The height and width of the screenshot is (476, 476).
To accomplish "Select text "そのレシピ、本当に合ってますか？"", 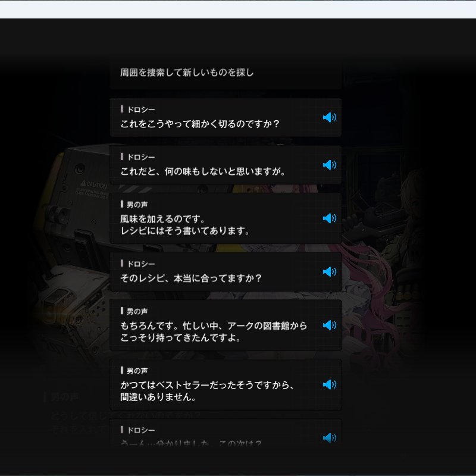I will pos(191,278).
